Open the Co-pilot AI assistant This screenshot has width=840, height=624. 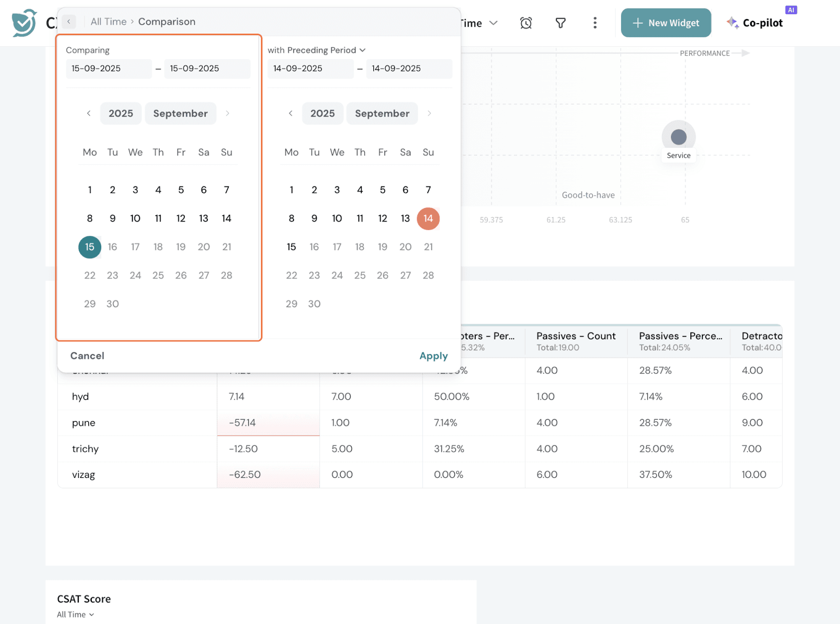click(x=755, y=23)
